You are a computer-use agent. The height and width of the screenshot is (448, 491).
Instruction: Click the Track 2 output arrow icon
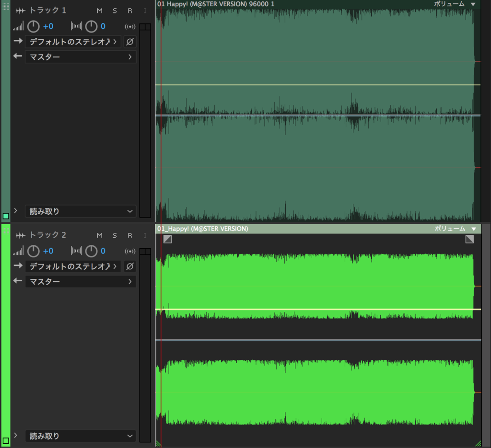tap(18, 281)
